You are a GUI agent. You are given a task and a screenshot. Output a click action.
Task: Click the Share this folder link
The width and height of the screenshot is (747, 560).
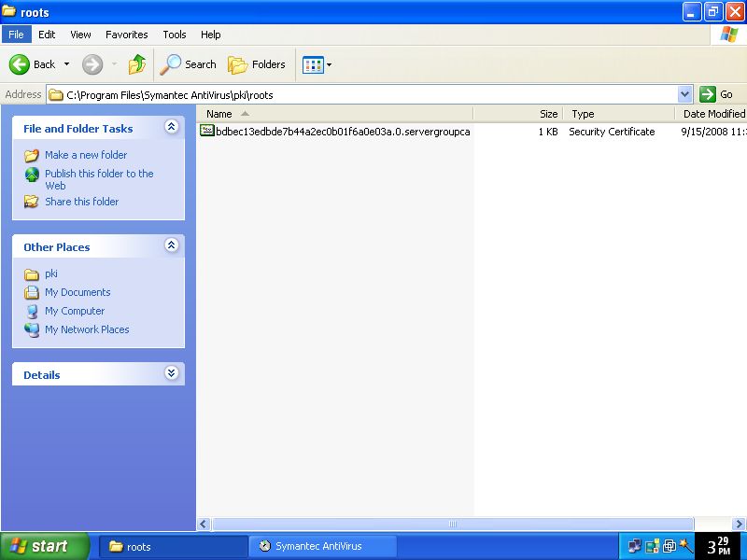coord(82,202)
